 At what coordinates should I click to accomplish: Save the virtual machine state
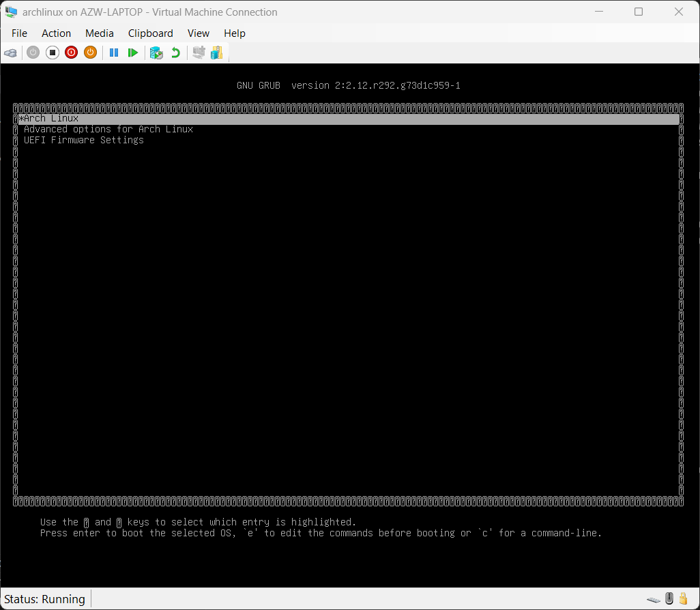tap(90, 53)
